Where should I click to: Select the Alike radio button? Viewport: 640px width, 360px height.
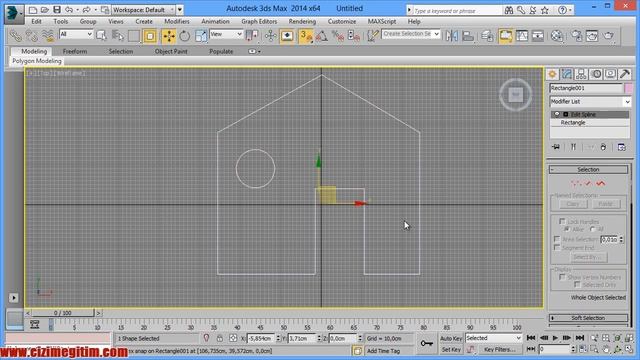[x=567, y=229]
